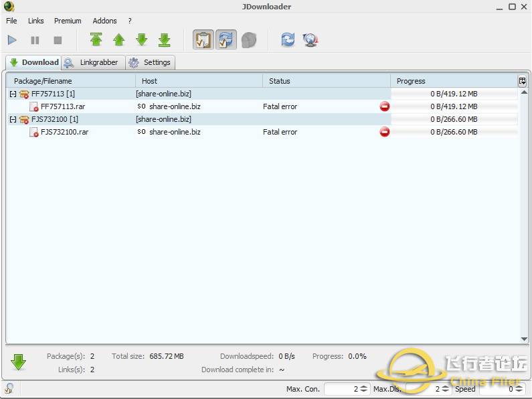
Task: Switch to the Download tab
Action: coord(33,62)
